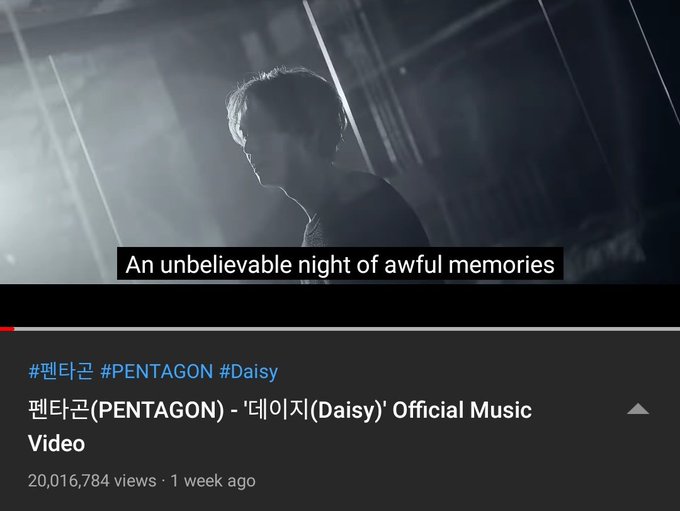This screenshot has width=680, height=511.
Task: Click the 'An unbelievable night' subtitle caption
Action: coord(340,264)
